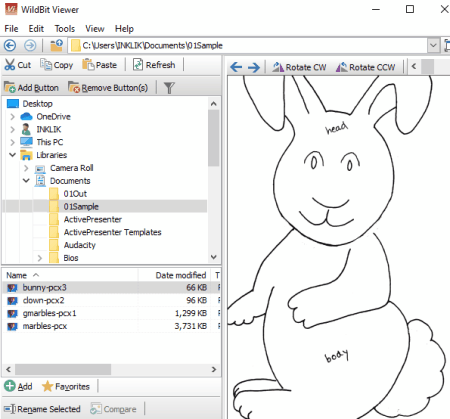This screenshot has height=419, width=450.
Task: Click Remove Button(s) in toolbar
Action: pos(108,88)
